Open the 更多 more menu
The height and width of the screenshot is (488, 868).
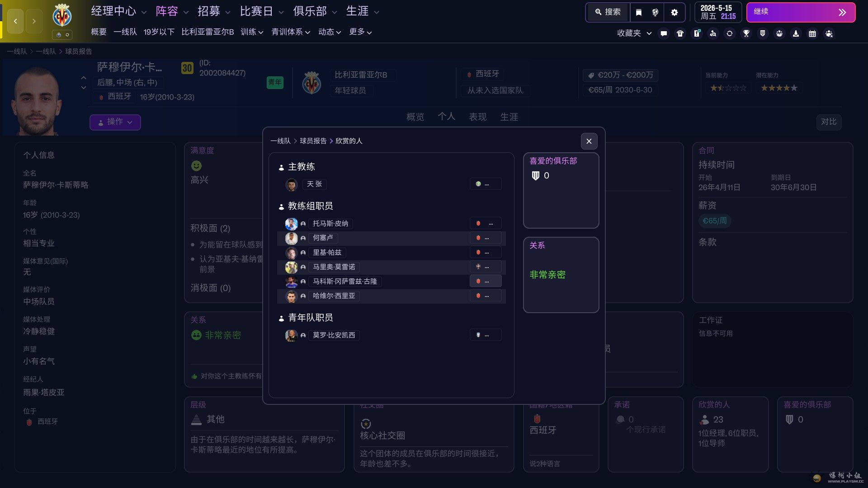coord(360,32)
